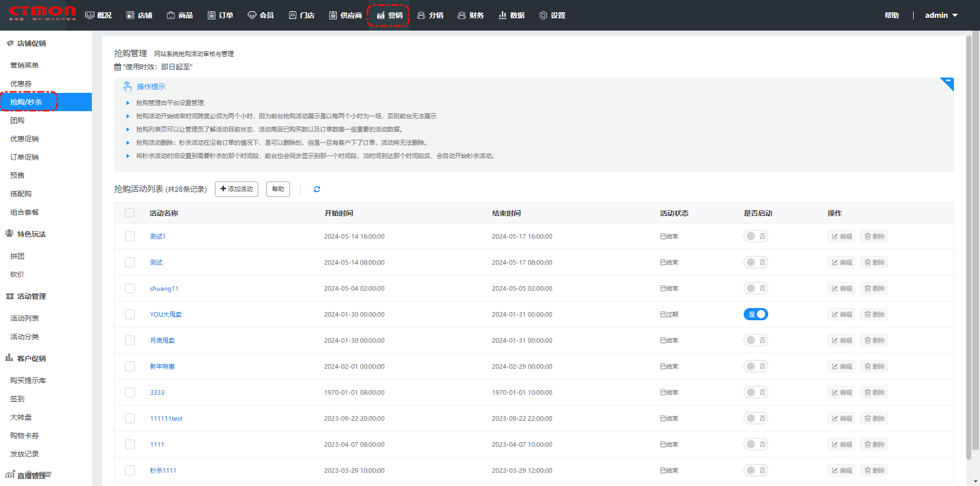Click the 操作提示 hand pointer icon
Image resolution: width=980 pixels, height=486 pixels.
tap(127, 87)
